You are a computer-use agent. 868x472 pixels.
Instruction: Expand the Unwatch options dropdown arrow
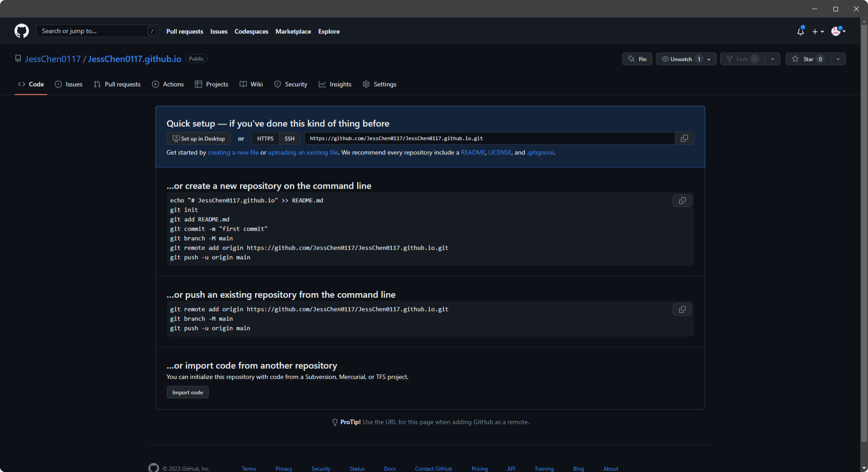709,59
